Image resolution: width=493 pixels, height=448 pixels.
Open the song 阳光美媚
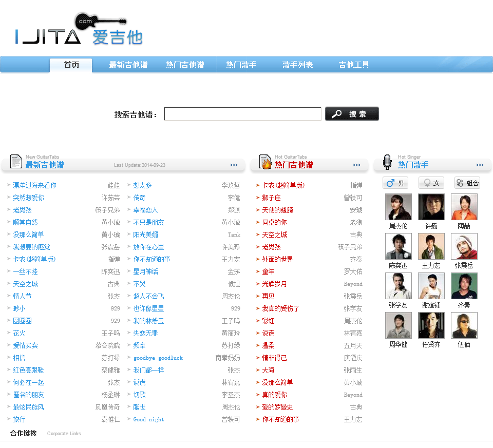(x=145, y=235)
